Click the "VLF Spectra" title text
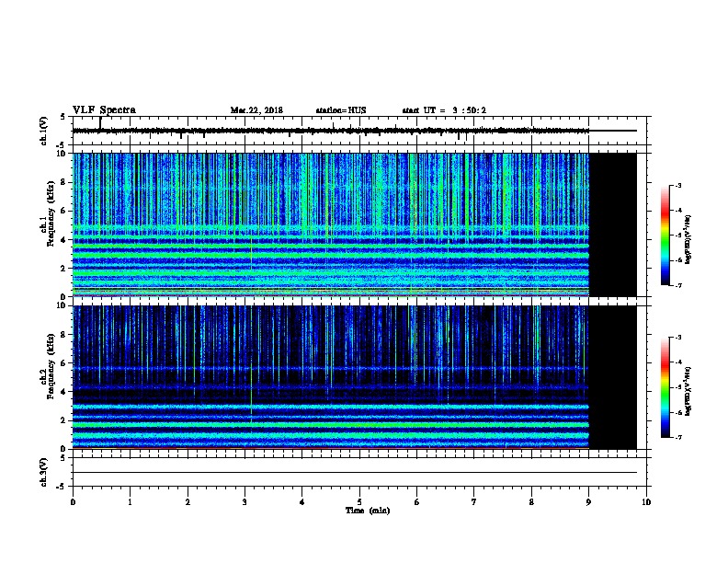This screenshot has width=728, height=563. [x=104, y=110]
